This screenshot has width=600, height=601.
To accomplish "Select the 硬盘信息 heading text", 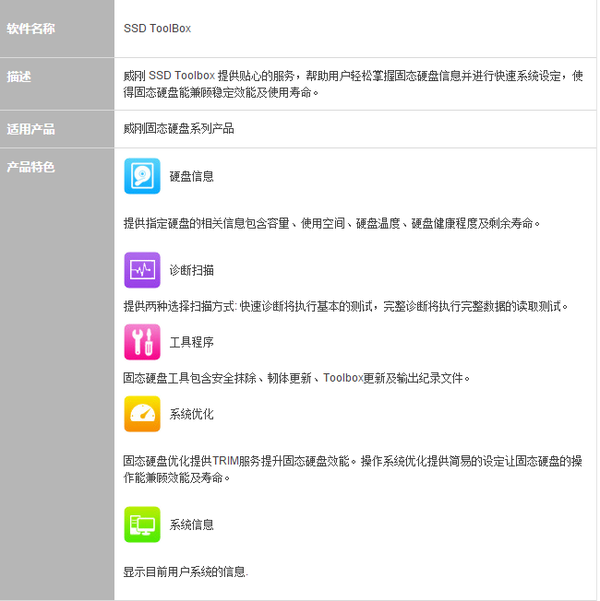I will (x=191, y=176).
